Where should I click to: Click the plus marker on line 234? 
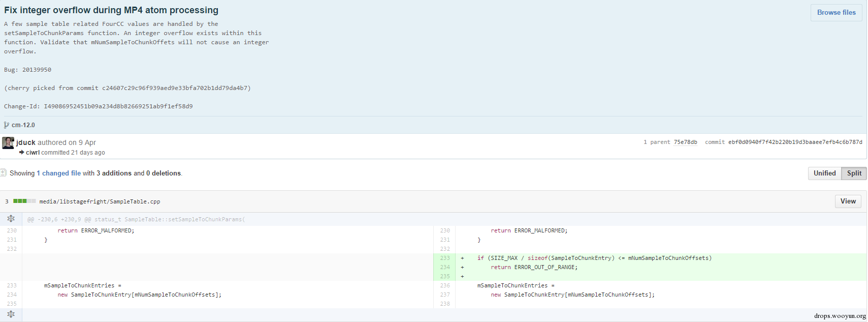462,268
